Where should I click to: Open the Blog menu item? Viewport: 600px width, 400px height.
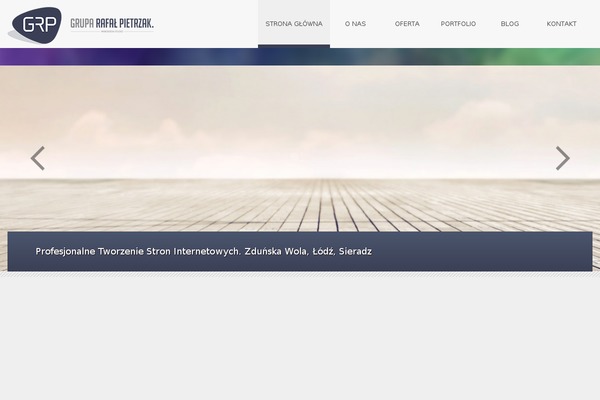click(x=510, y=24)
